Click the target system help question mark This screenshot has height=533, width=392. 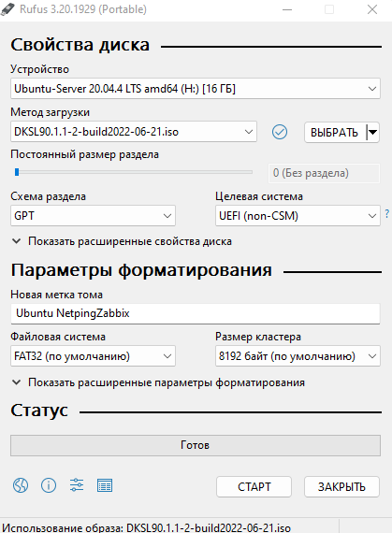(387, 214)
